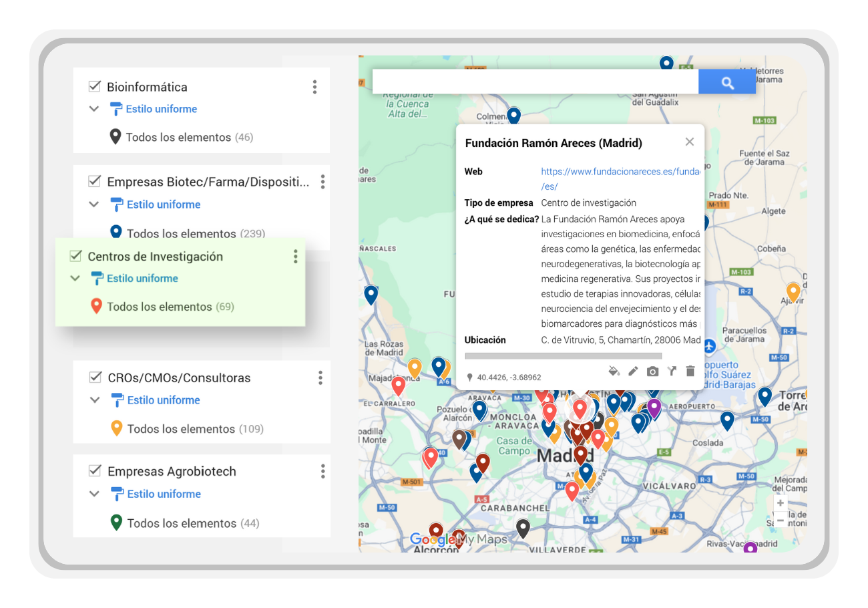Click the paint roller icon under Empresas Biotec/Farma

click(x=118, y=204)
